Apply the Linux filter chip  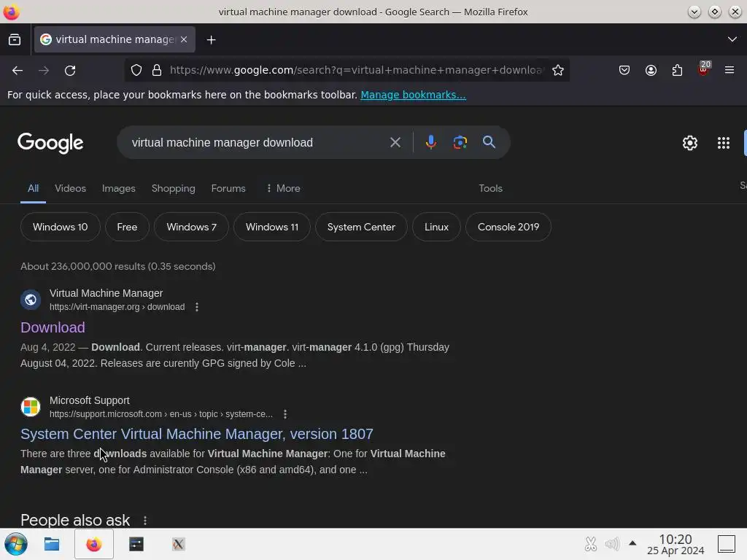(436, 227)
